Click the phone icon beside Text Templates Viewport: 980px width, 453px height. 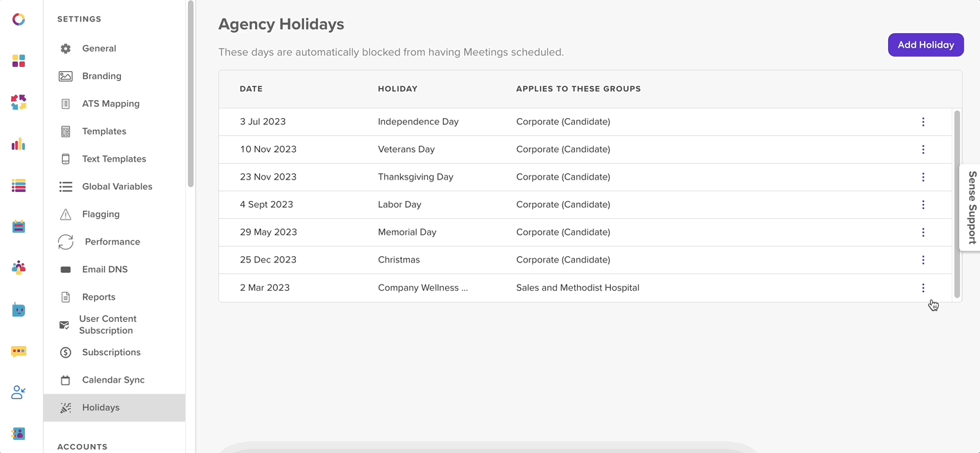[66, 159]
